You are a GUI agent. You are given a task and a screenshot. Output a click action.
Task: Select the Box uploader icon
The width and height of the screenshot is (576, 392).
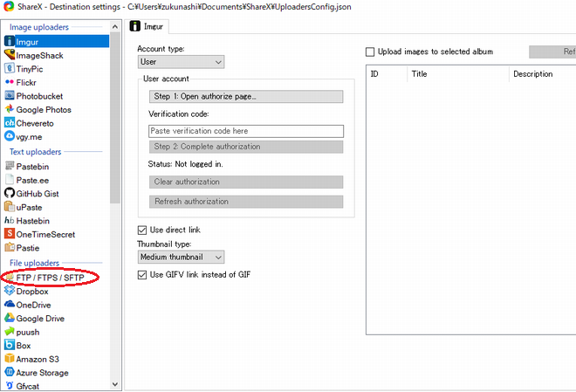[10, 345]
